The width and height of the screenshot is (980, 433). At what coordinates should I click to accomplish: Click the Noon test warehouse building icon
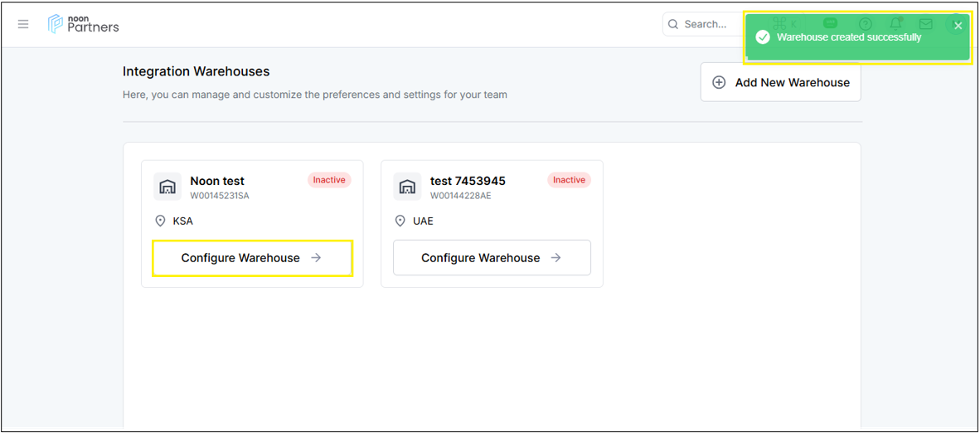point(167,187)
